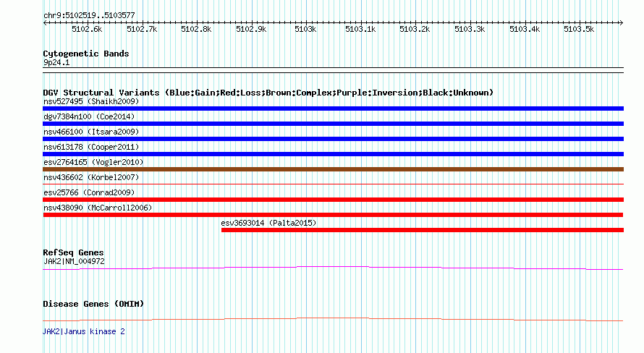
Task: Open the nsv613178 (Cooper2011) variant bar
Action: tap(333, 154)
